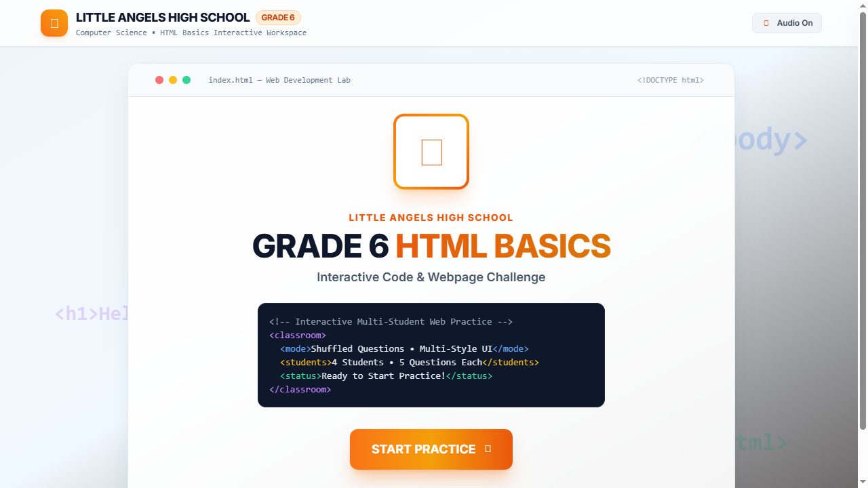Click the '4 Students • 5 Questions Each' line

tap(410, 363)
